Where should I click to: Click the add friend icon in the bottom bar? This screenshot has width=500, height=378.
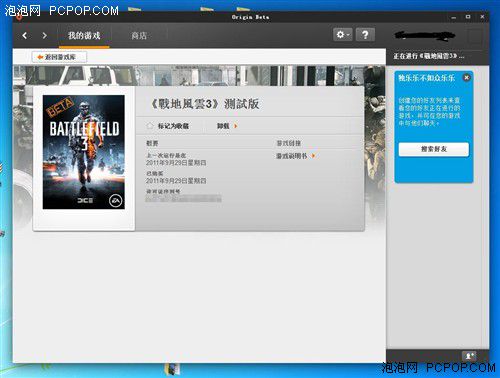(x=470, y=356)
